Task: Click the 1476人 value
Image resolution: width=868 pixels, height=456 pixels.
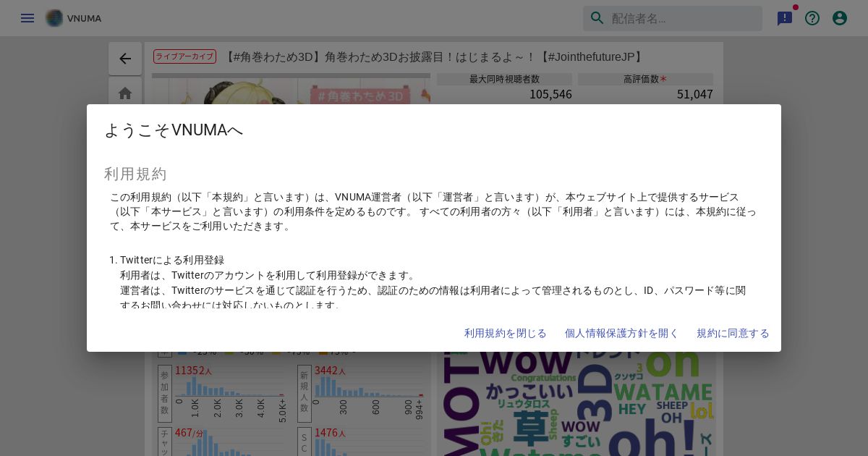Action: tap(330, 433)
